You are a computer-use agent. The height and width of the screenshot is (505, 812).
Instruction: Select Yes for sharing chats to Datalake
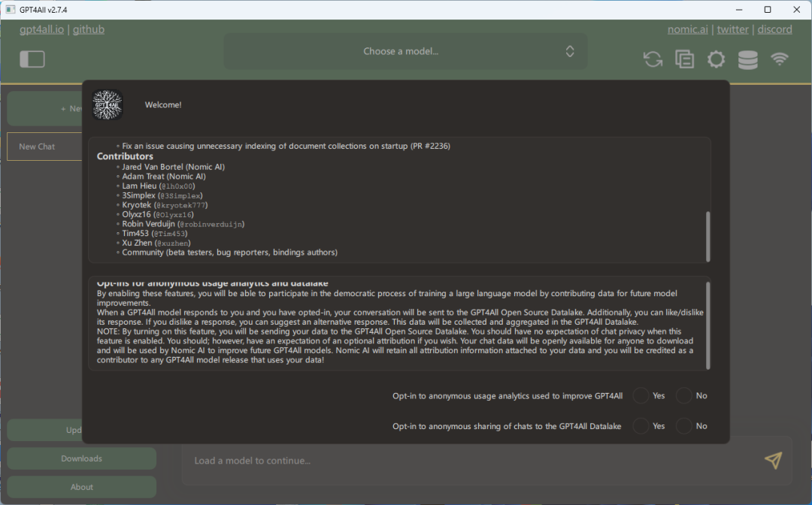pos(641,426)
